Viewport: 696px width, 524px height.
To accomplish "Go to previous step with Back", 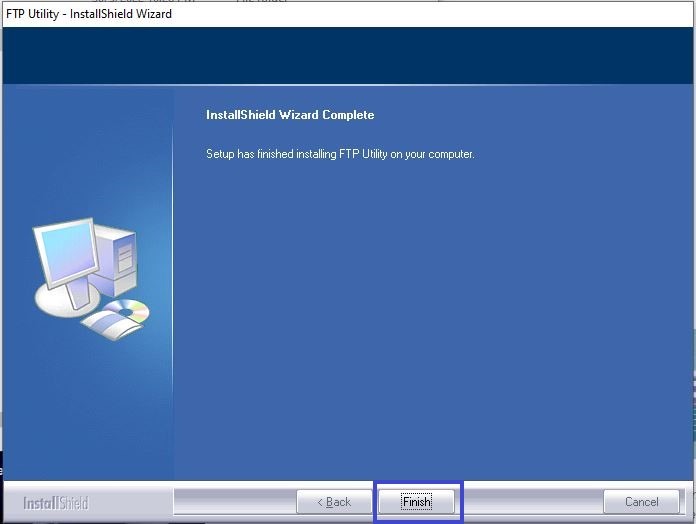I will (x=334, y=501).
